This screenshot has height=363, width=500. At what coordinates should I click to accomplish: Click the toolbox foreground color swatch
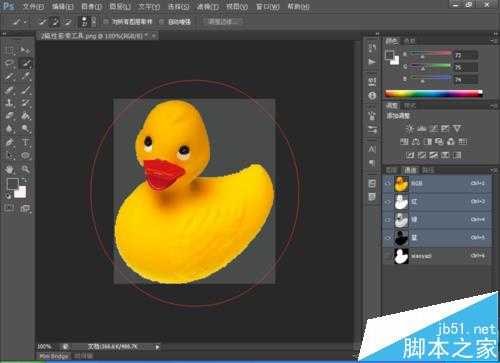coord(13,184)
